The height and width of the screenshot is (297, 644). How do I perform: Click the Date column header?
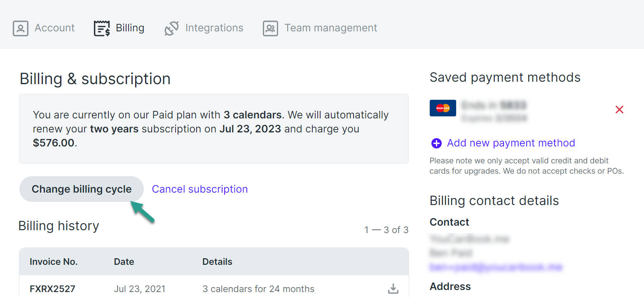[x=124, y=262]
